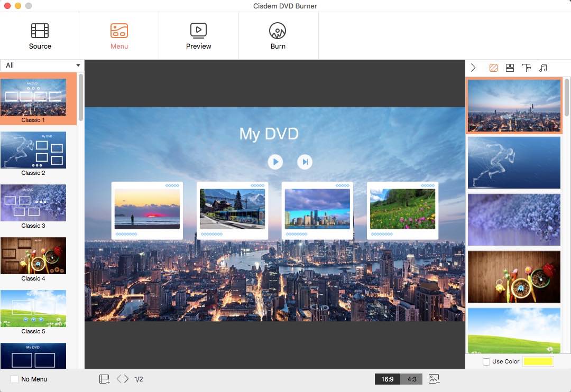The image size is (571, 392).
Task: Open the Source panel
Action: (39, 35)
